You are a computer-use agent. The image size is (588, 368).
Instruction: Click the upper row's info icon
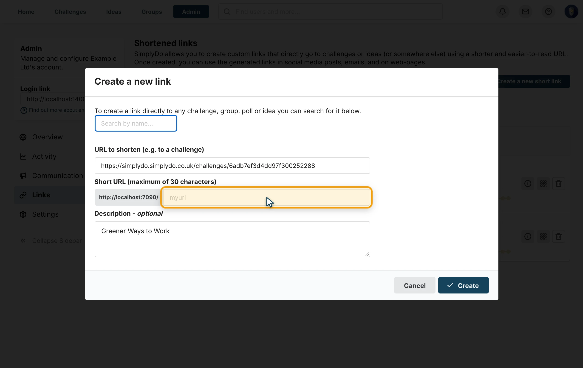[x=528, y=184]
